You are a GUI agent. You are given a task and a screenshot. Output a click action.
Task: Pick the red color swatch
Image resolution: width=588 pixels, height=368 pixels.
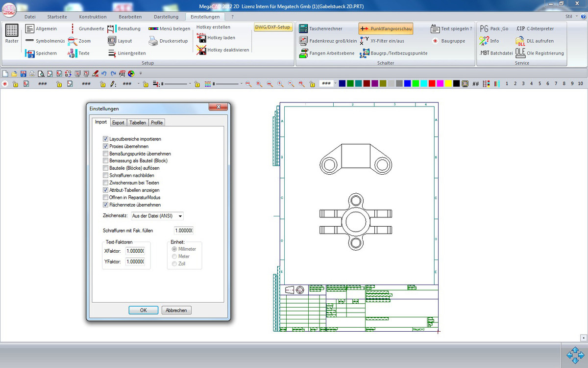click(432, 84)
